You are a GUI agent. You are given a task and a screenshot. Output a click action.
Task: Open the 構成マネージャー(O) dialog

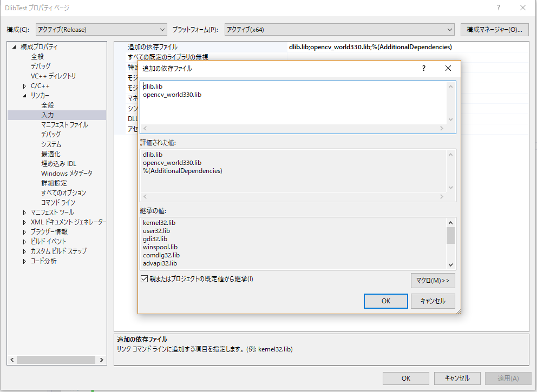494,29
